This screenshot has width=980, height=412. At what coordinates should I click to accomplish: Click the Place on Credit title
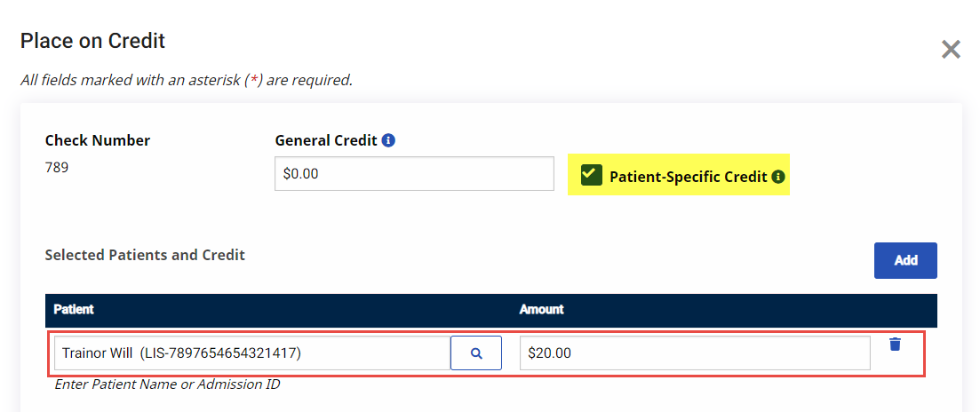click(x=92, y=41)
